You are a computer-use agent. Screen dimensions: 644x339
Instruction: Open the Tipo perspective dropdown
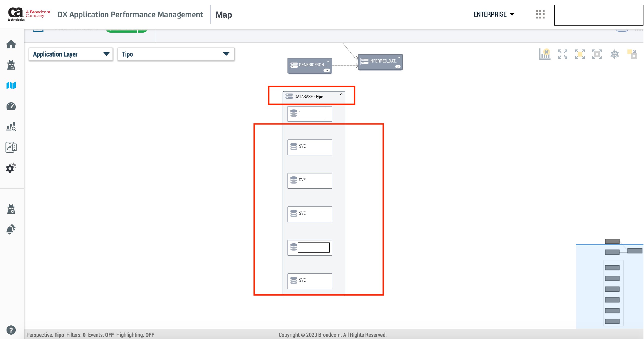[x=176, y=54]
